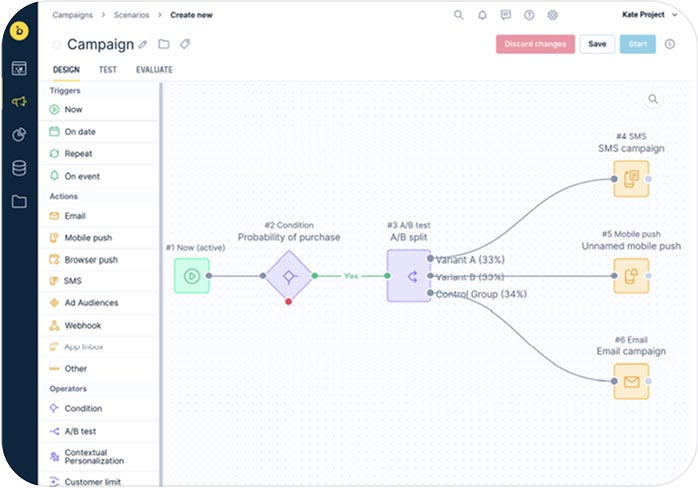This screenshot has height=488, width=698.
Task: Choose Webhook from the Actions list
Action: [82, 325]
